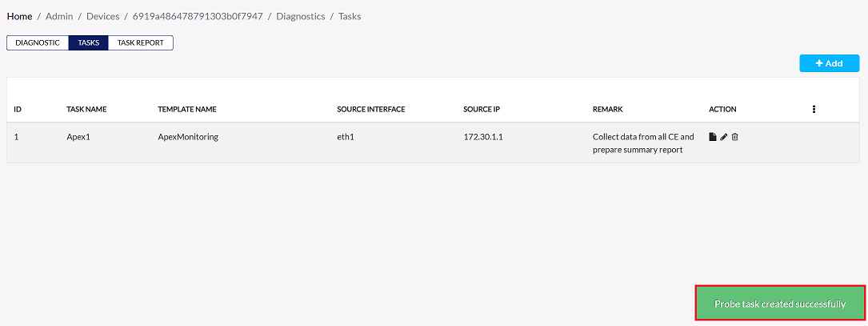Go to Home in the breadcrumb

20,16
